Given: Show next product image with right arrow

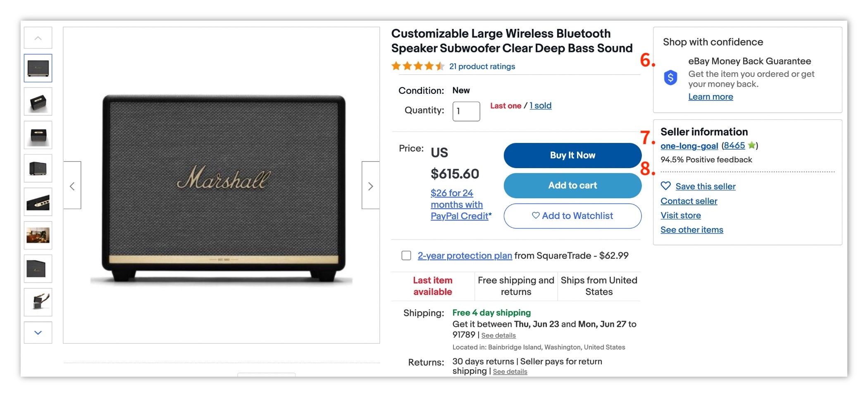Looking at the screenshot, I should (x=370, y=186).
